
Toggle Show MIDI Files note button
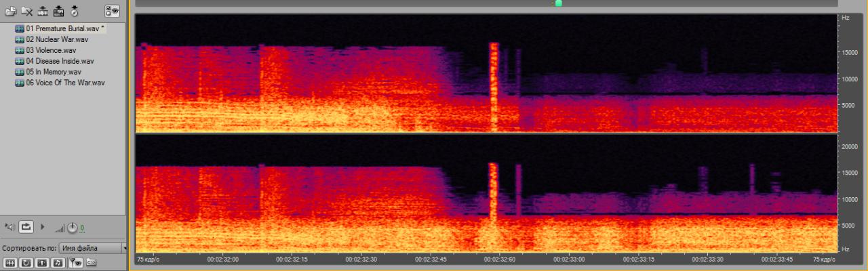pyautogui.click(x=58, y=262)
